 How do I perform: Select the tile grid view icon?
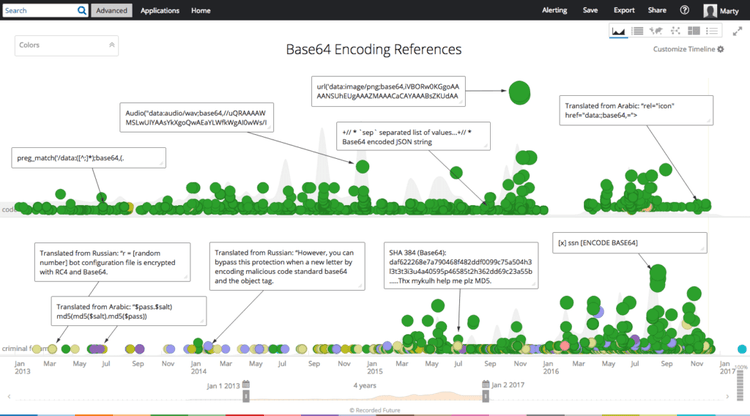695,32
